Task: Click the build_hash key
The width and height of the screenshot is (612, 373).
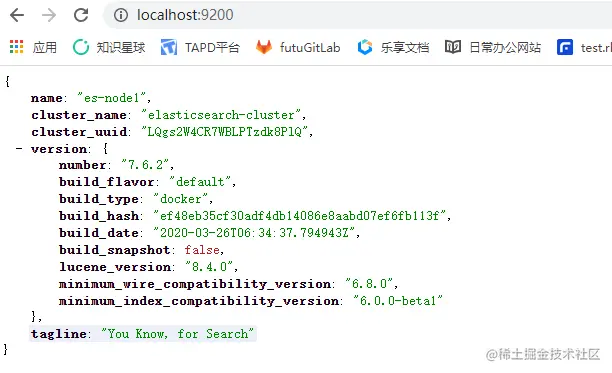Action: [x=99, y=216]
